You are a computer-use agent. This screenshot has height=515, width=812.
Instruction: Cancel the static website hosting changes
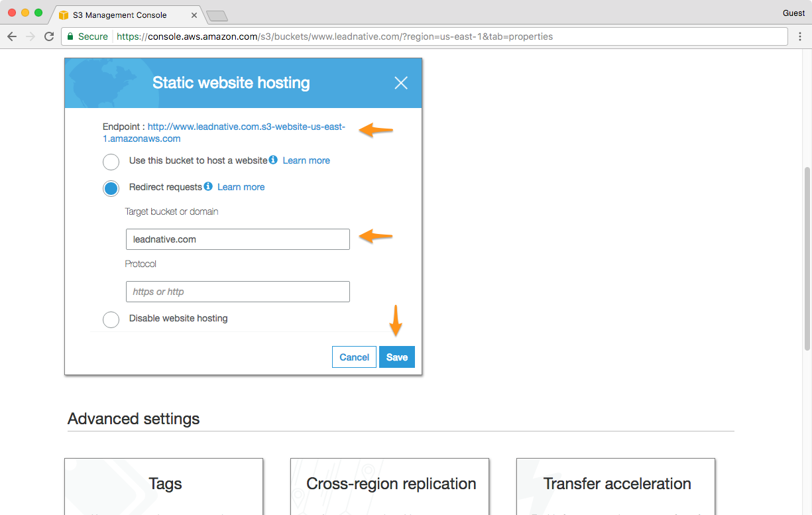[x=354, y=357]
